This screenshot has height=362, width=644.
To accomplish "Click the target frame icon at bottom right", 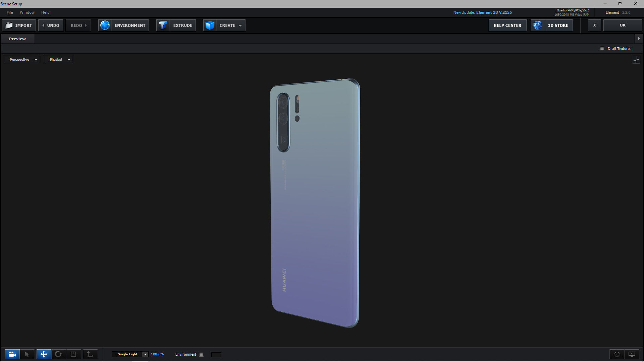I will (617, 354).
